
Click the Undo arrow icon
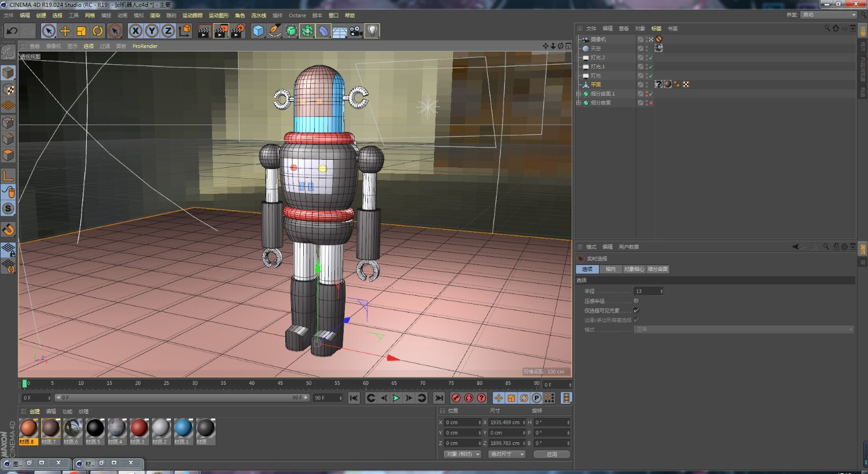(12, 31)
